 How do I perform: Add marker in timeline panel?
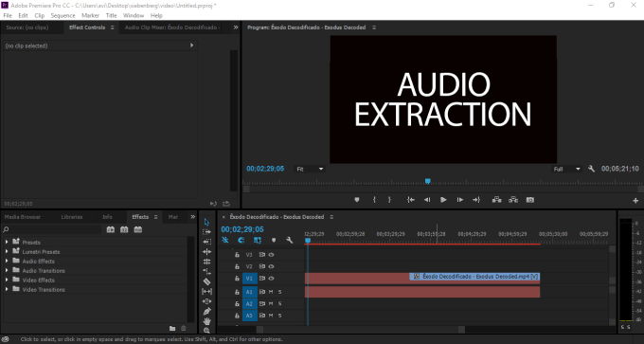[274, 240]
